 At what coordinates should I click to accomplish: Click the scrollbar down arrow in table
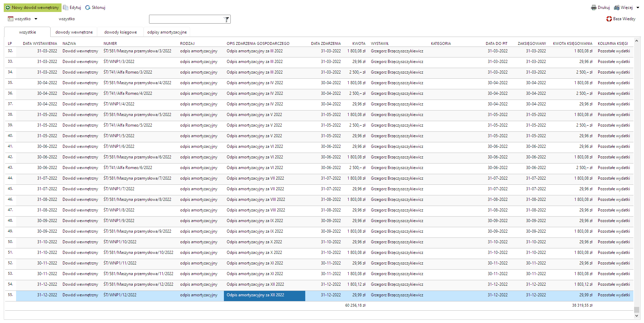point(636,316)
